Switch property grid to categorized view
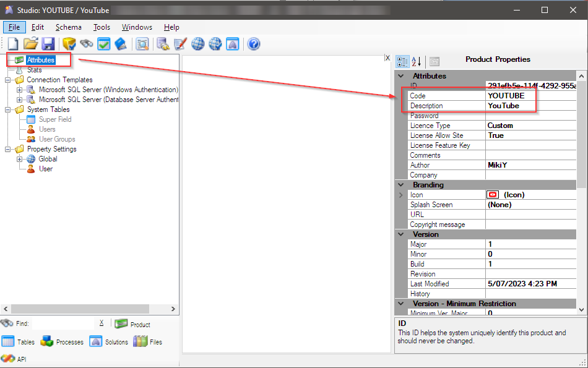This screenshot has height=368, width=588. point(402,61)
